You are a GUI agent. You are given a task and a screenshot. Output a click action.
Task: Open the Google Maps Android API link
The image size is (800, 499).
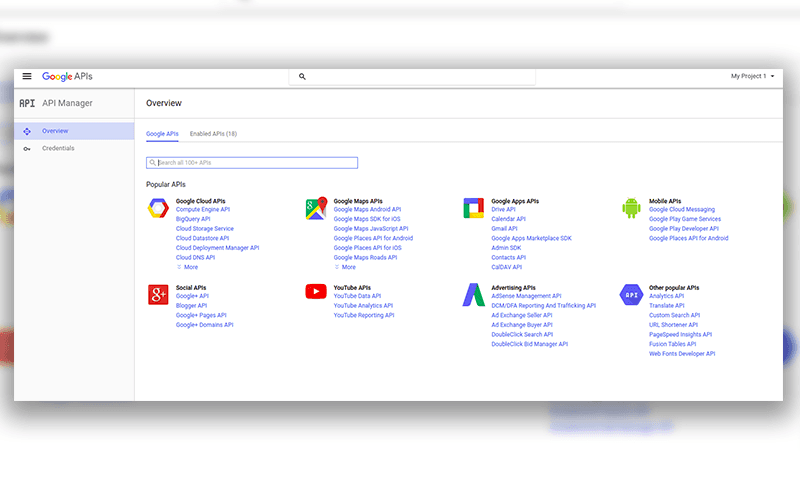pyautogui.click(x=367, y=210)
